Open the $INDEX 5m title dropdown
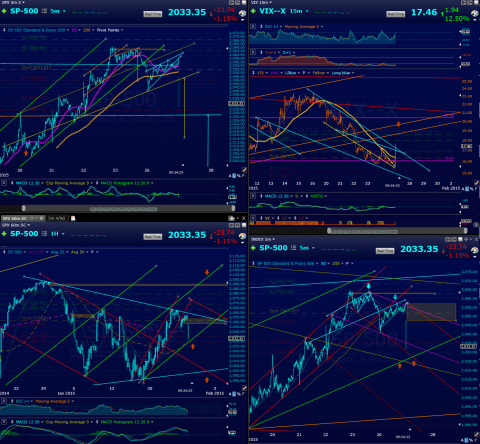The width and height of the screenshot is (480, 444). (274, 239)
